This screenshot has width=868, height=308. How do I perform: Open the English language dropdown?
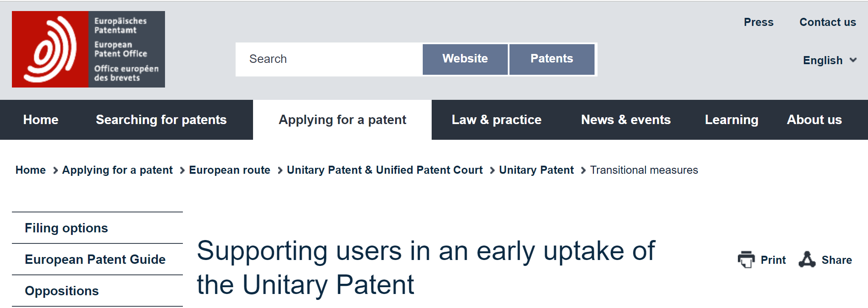[x=829, y=60]
